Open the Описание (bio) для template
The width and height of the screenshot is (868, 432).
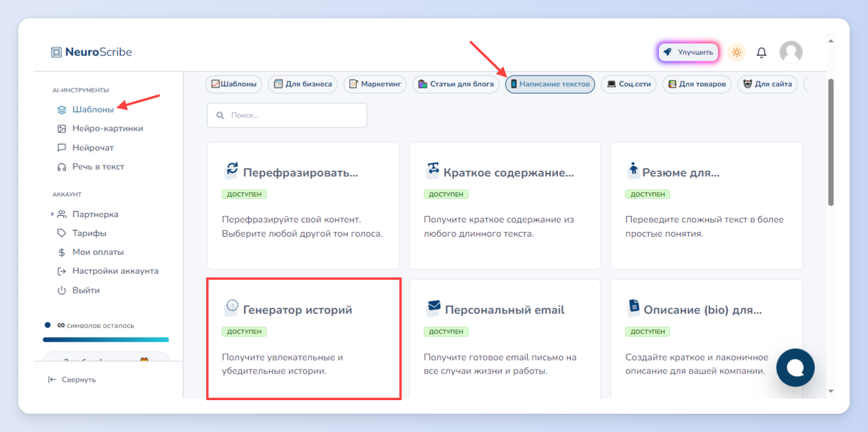coord(706,339)
